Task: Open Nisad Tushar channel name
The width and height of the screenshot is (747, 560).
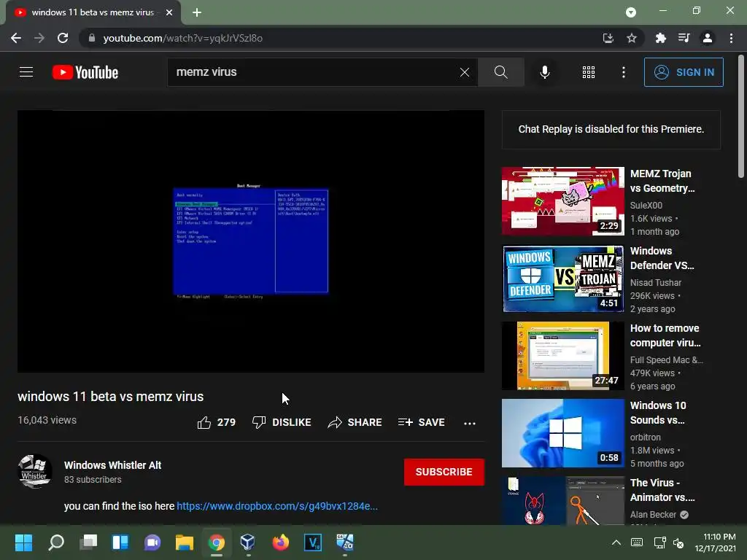Action: click(656, 282)
